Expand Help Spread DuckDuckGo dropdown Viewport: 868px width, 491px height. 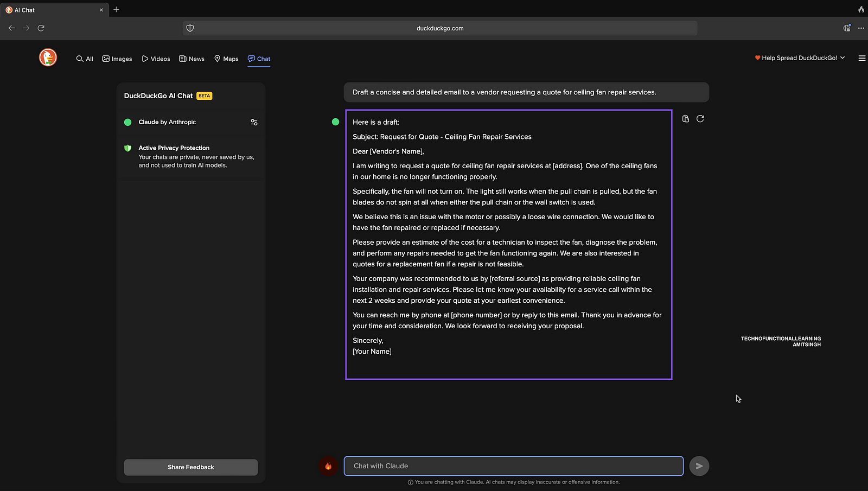click(800, 58)
